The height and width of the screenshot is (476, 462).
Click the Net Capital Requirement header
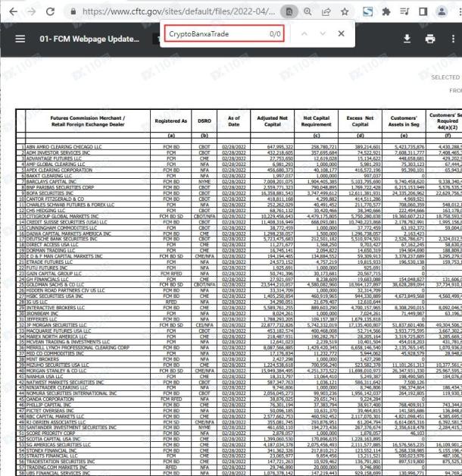[316, 121]
